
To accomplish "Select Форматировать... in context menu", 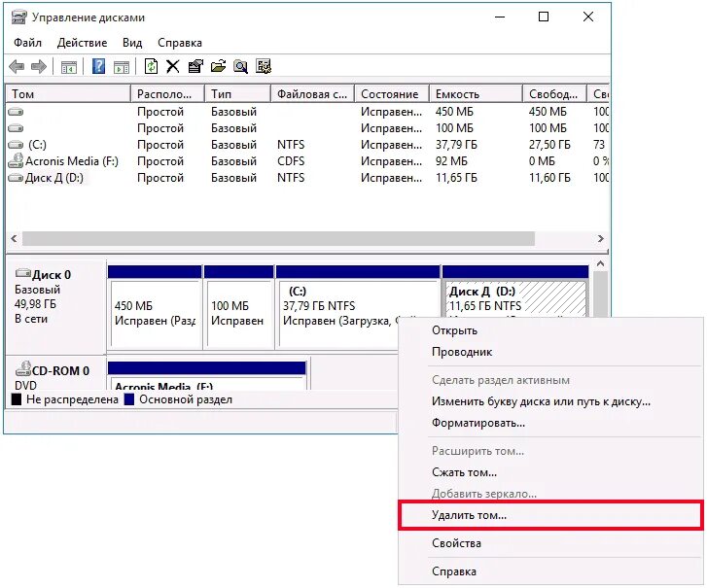I will click(x=550, y=423).
